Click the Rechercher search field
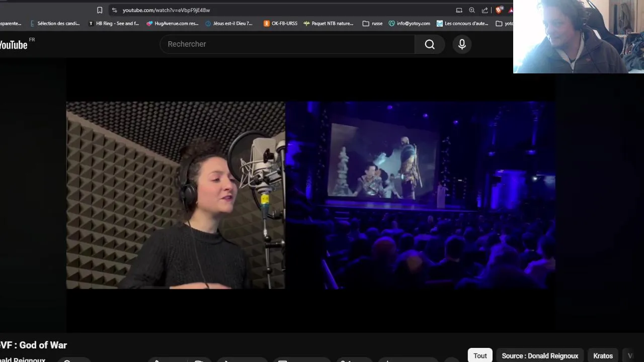The width and height of the screenshot is (644, 362). [287, 44]
